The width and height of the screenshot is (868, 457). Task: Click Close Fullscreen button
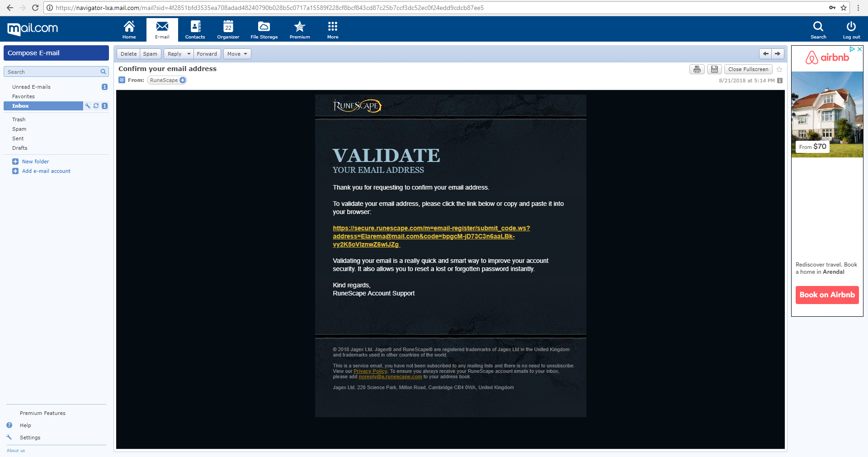(x=748, y=69)
